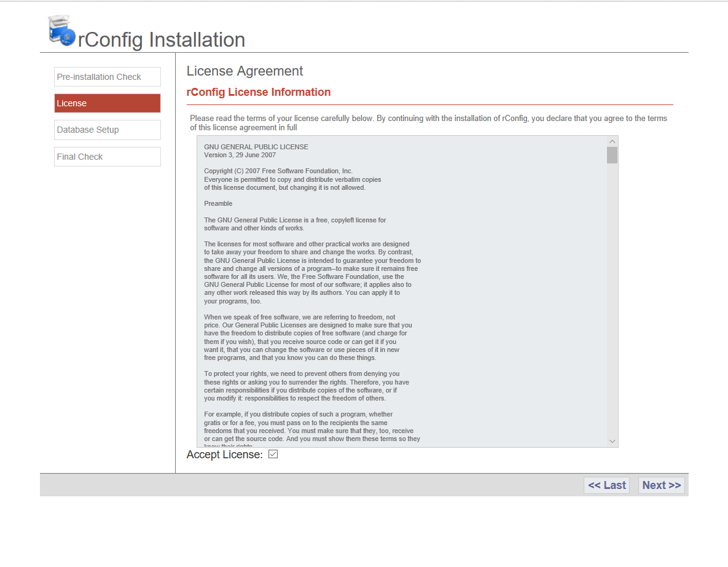The height and width of the screenshot is (567, 728).
Task: Click the 'Accept License:' label
Action: [x=225, y=455]
